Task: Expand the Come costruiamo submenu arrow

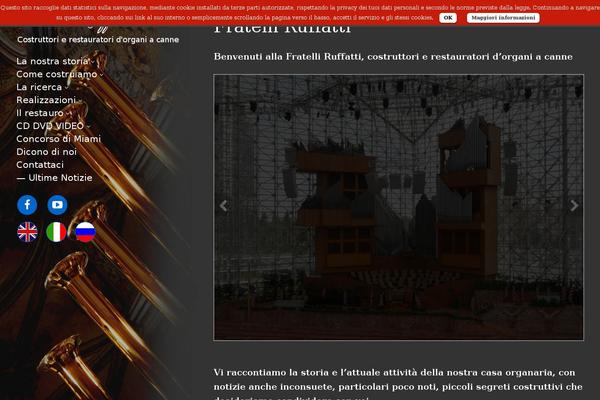Action: click(101, 75)
